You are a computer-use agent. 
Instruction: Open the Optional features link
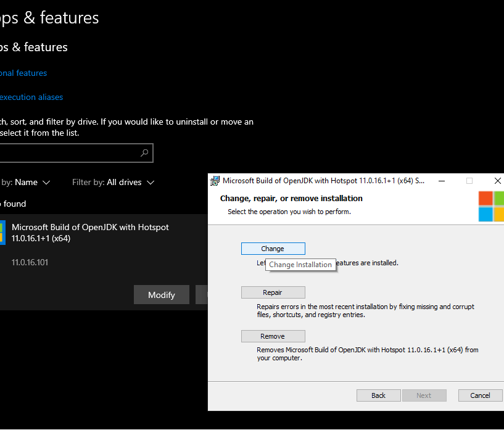coord(23,73)
